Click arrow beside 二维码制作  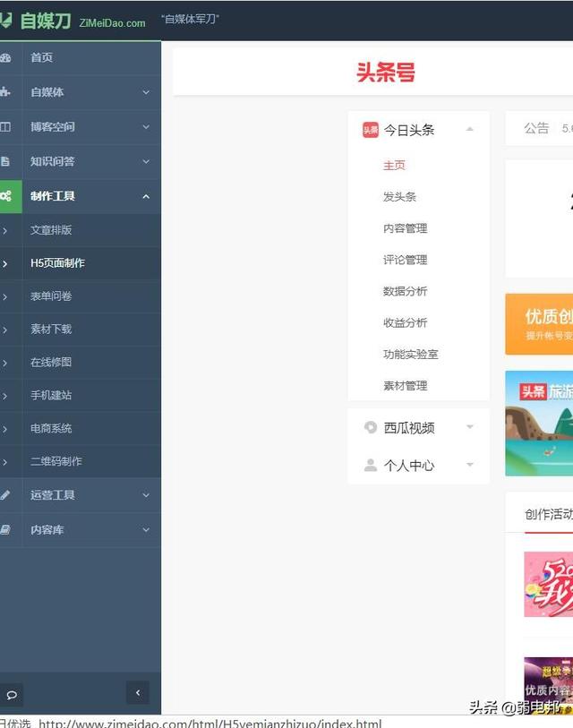click(x=4, y=462)
